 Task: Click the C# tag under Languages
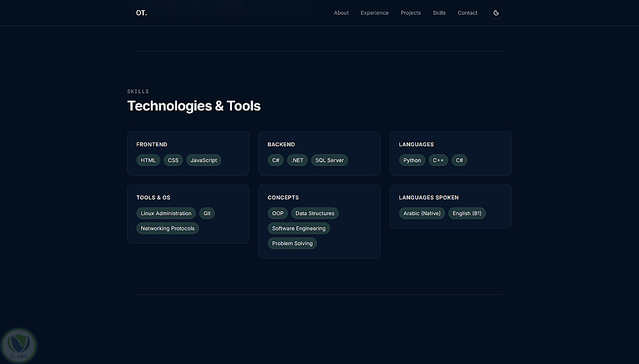459,160
